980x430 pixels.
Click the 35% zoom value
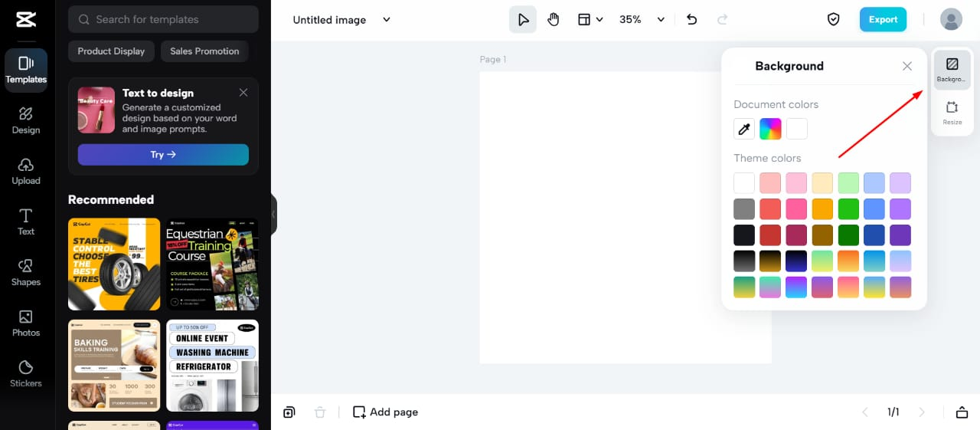pyautogui.click(x=630, y=20)
